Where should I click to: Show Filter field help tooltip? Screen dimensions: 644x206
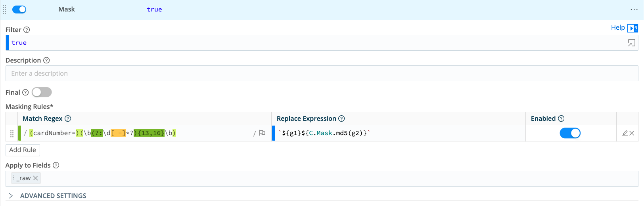click(27, 30)
